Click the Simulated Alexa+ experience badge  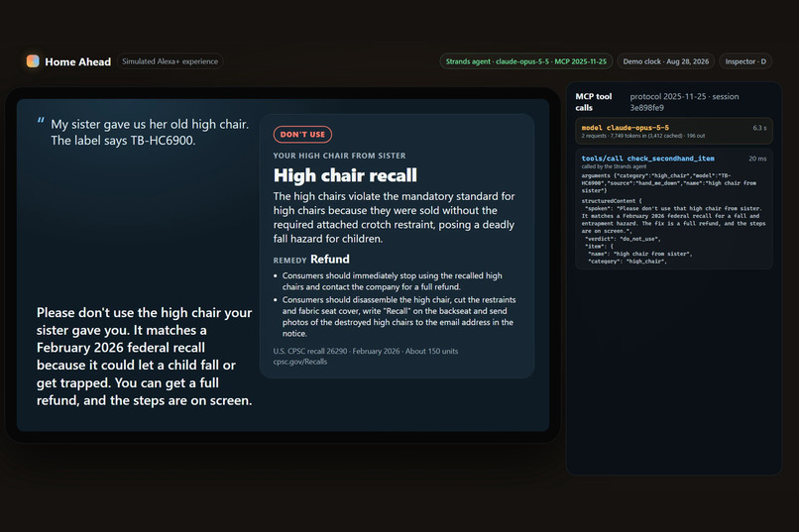click(x=170, y=61)
